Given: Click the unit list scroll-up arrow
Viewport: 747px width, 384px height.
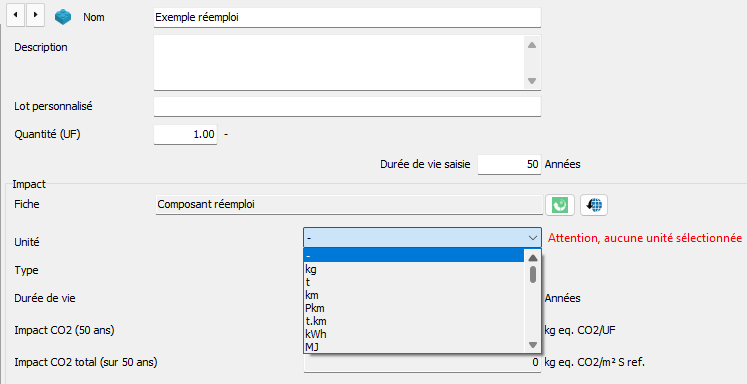Looking at the screenshot, I should [x=533, y=258].
